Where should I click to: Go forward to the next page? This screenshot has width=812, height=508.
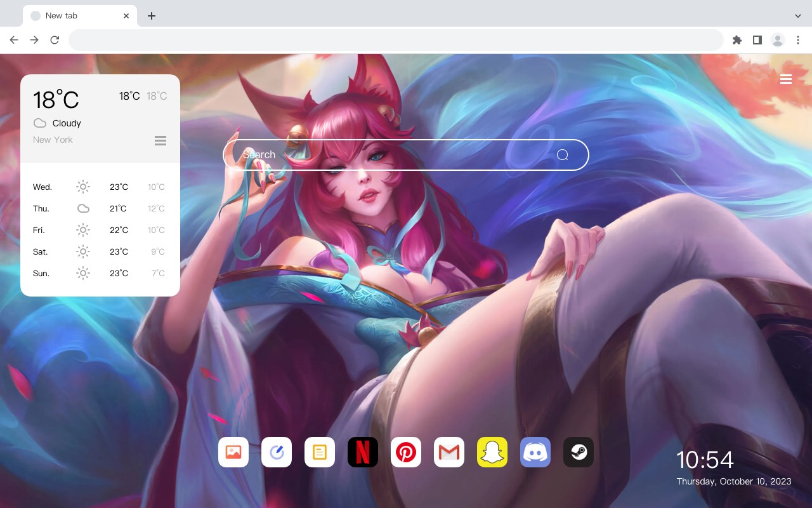coord(34,40)
